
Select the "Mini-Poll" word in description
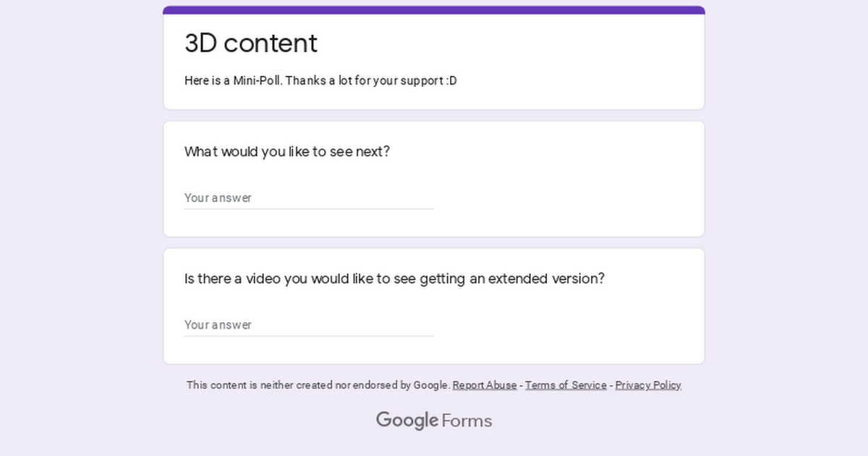[x=258, y=80]
